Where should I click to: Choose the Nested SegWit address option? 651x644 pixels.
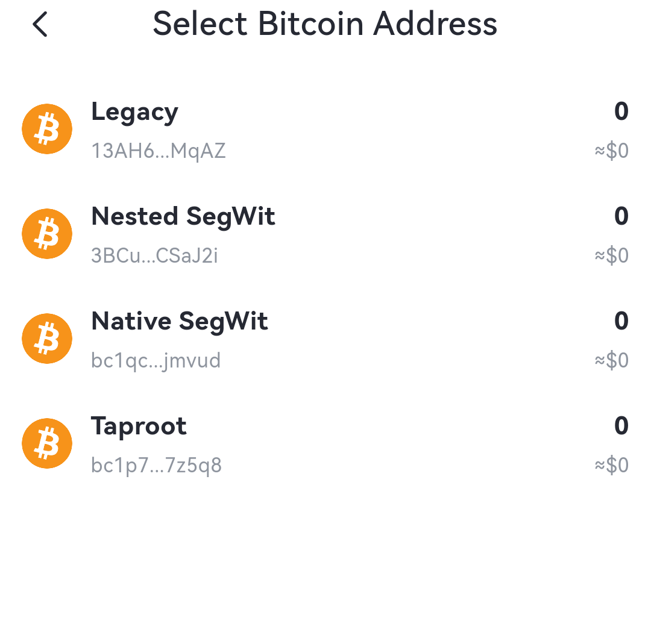pyautogui.click(x=183, y=216)
